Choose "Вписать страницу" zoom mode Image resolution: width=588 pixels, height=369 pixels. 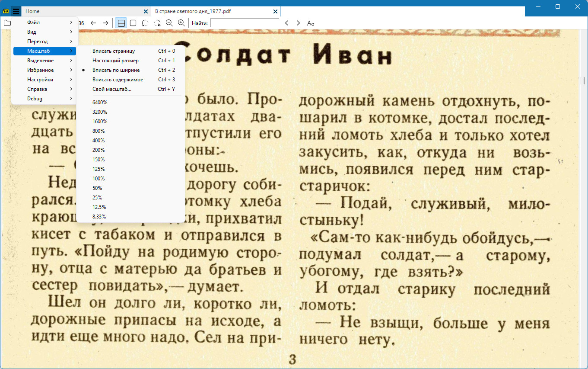pyautogui.click(x=113, y=51)
